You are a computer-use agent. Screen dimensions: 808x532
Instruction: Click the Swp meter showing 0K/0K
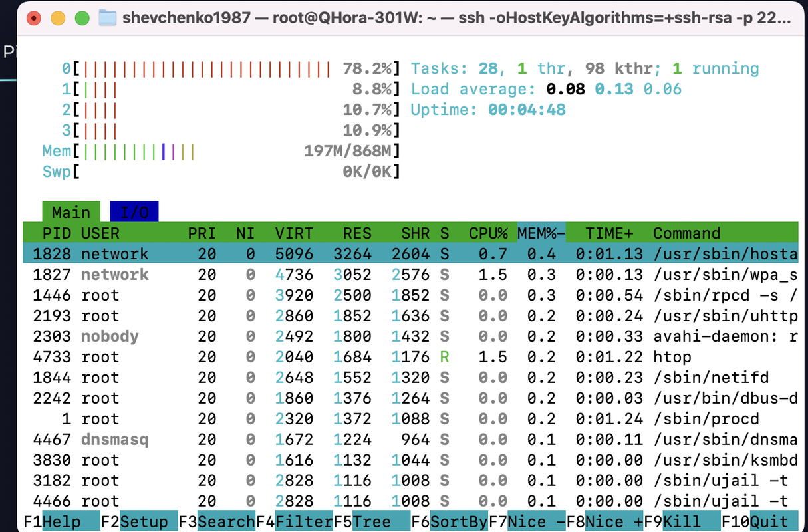[x=222, y=172]
